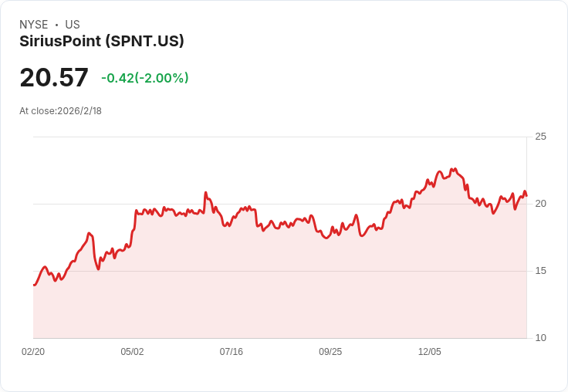Click the SiriusPoint (SPNT.US) stock title
The height and width of the screenshot is (392, 568).
tap(102, 42)
